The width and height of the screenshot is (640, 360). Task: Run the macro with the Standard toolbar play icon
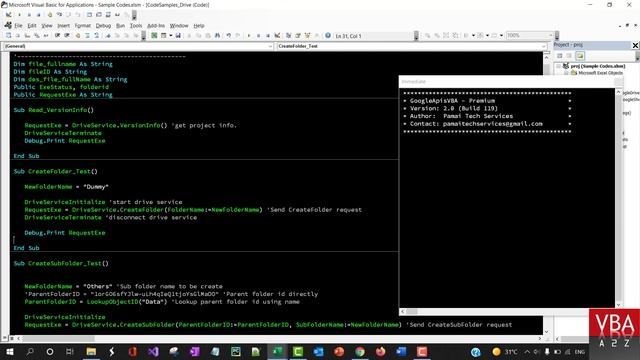(249, 36)
